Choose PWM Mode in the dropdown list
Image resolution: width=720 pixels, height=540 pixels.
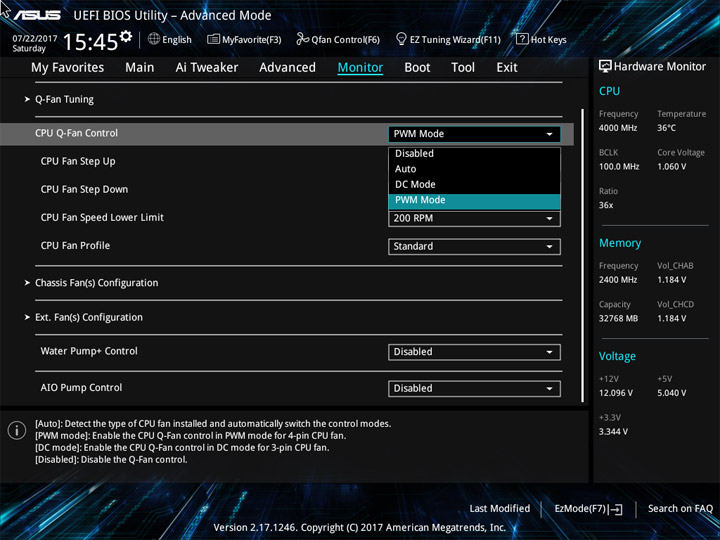click(x=474, y=201)
